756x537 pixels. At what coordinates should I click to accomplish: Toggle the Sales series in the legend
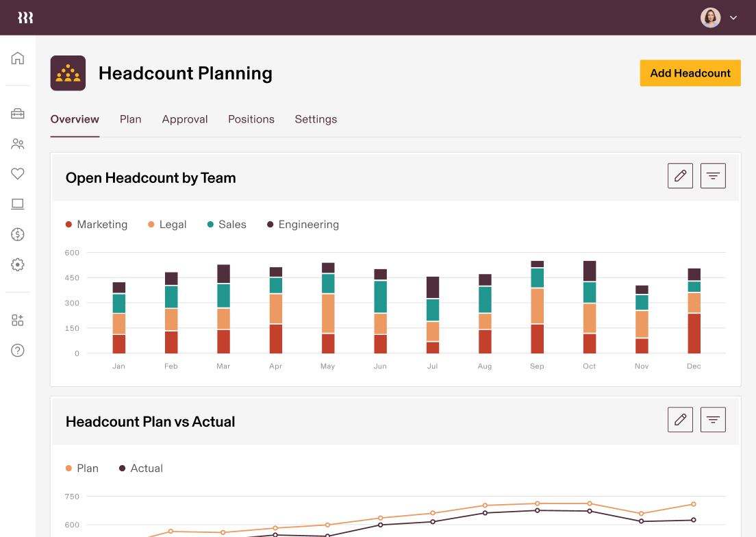coord(226,224)
